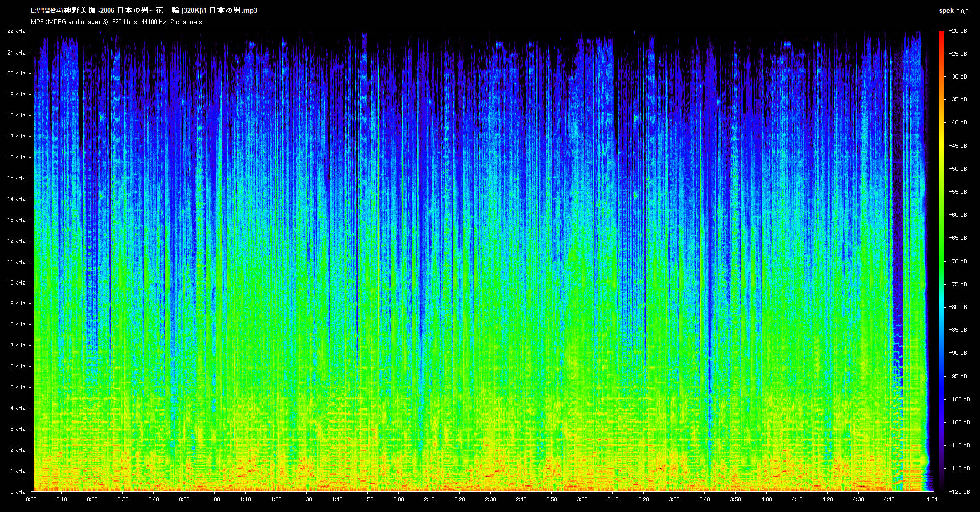Click the 5 kHz frequency axis label
Image resolution: width=980 pixels, height=512 pixels.
(x=18, y=387)
